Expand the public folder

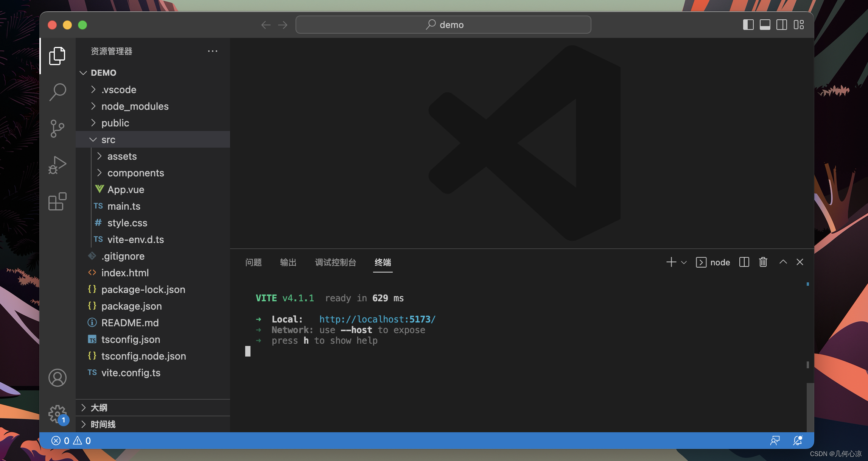pos(153,123)
